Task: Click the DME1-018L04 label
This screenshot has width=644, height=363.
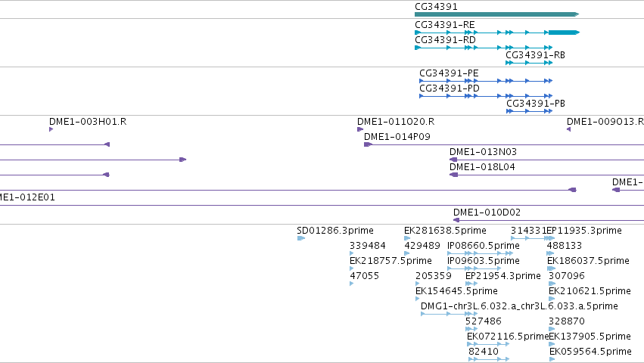Action: coord(482,167)
